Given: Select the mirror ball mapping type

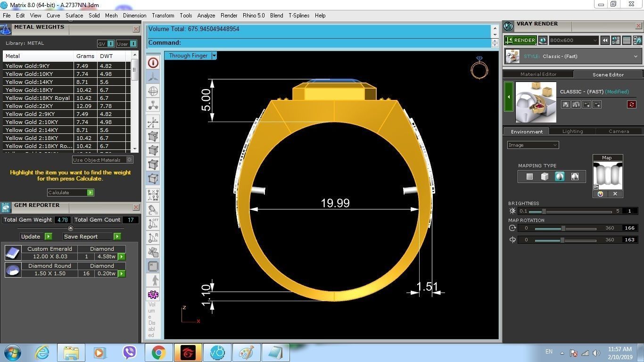Looking at the screenshot, I should [x=575, y=176].
